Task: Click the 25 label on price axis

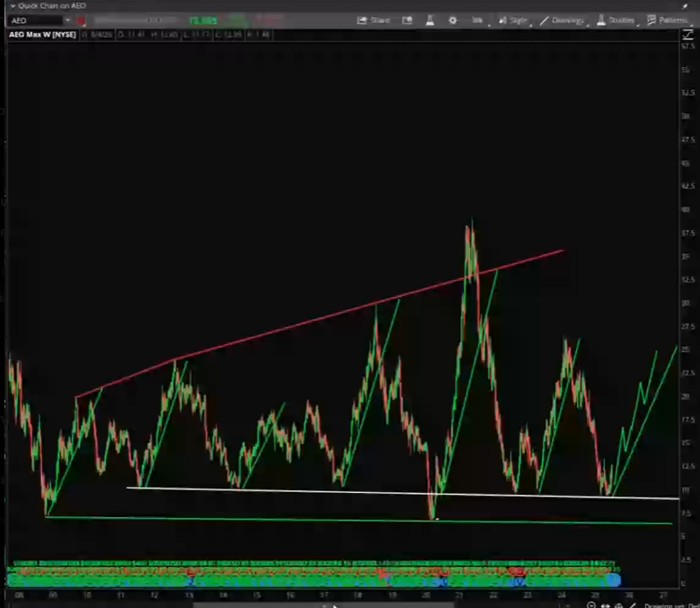Action: 685,349
